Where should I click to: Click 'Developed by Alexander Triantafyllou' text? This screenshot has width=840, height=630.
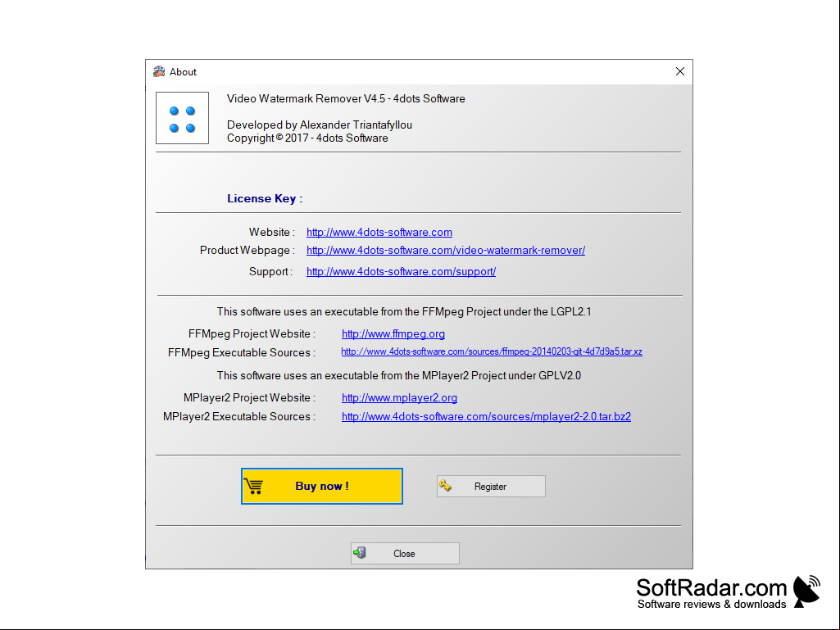coord(320,125)
